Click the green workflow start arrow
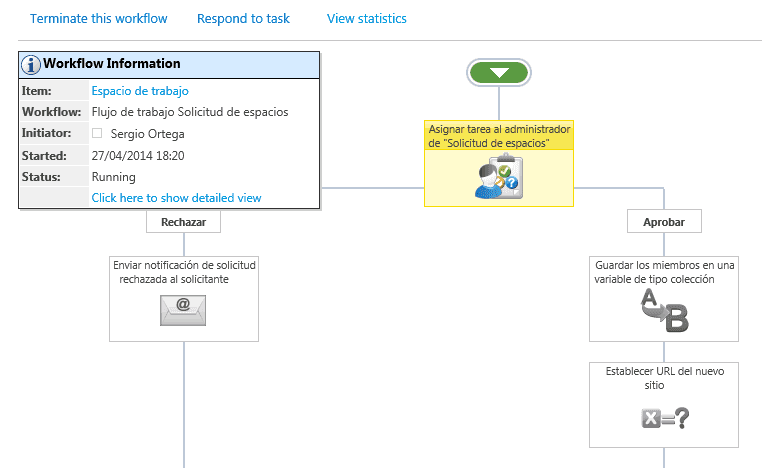 pos(499,73)
